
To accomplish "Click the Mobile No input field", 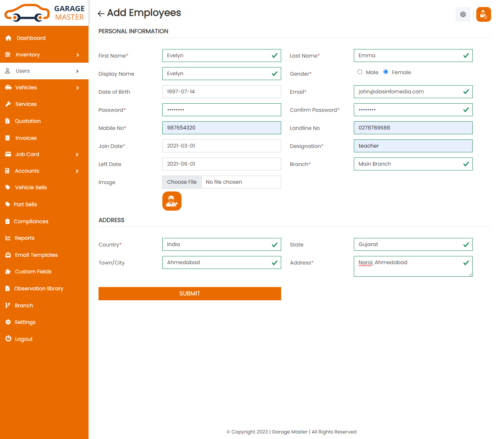I will point(221,128).
